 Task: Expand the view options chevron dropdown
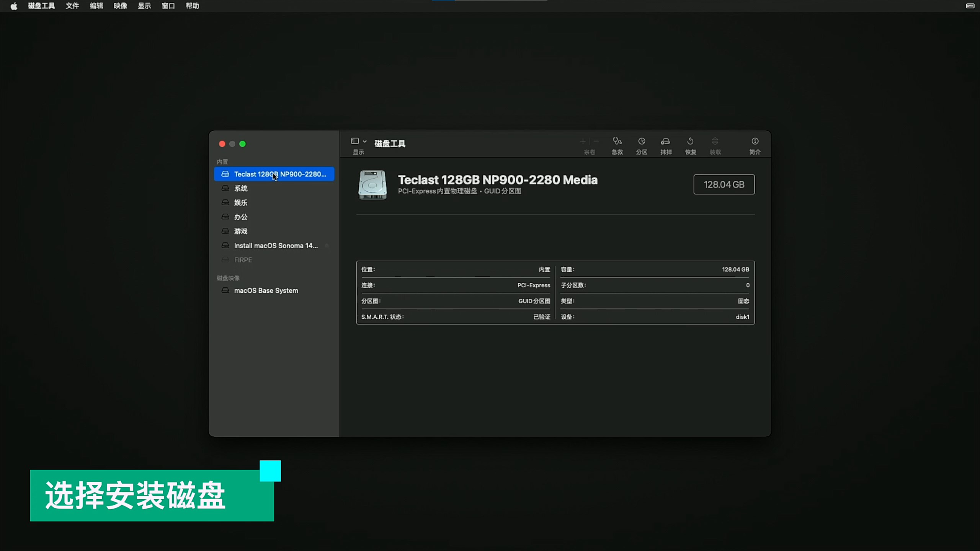click(x=365, y=142)
